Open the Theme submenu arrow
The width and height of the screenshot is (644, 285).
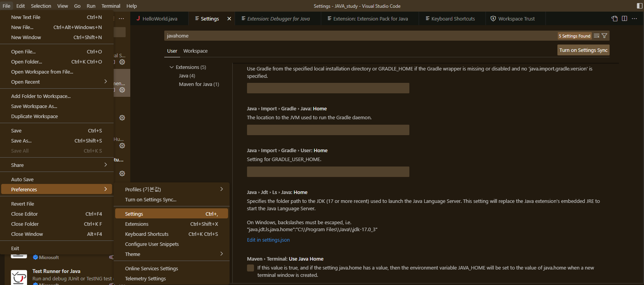[221, 254]
